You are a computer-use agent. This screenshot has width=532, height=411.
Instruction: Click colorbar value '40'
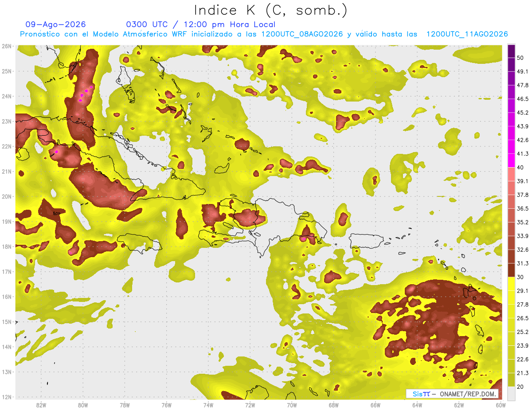(520, 168)
